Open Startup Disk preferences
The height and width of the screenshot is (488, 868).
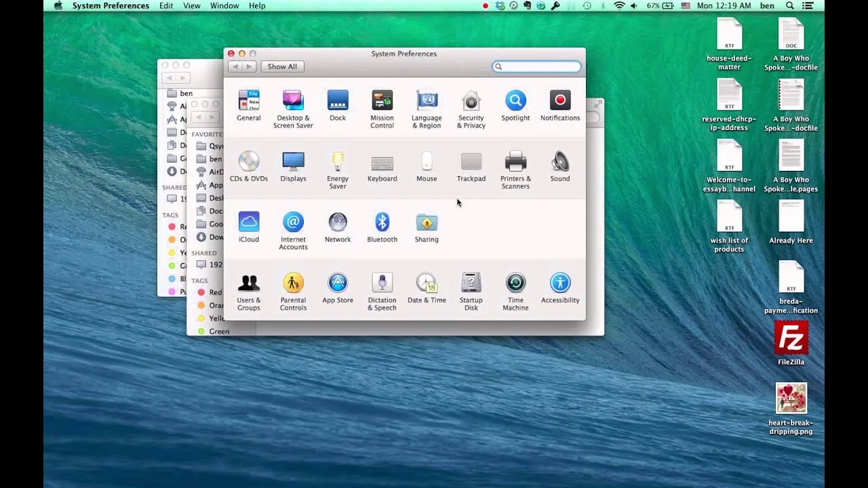click(x=471, y=291)
